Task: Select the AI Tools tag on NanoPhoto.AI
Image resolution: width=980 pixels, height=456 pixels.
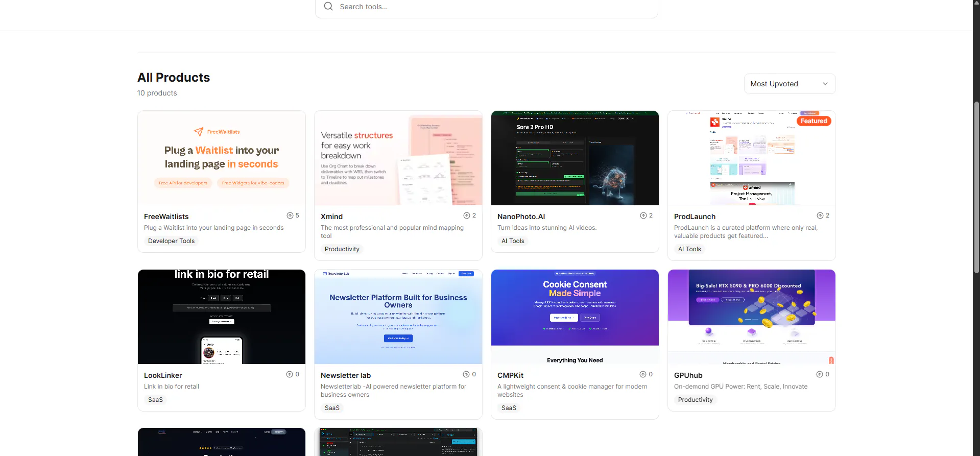Action: click(513, 241)
